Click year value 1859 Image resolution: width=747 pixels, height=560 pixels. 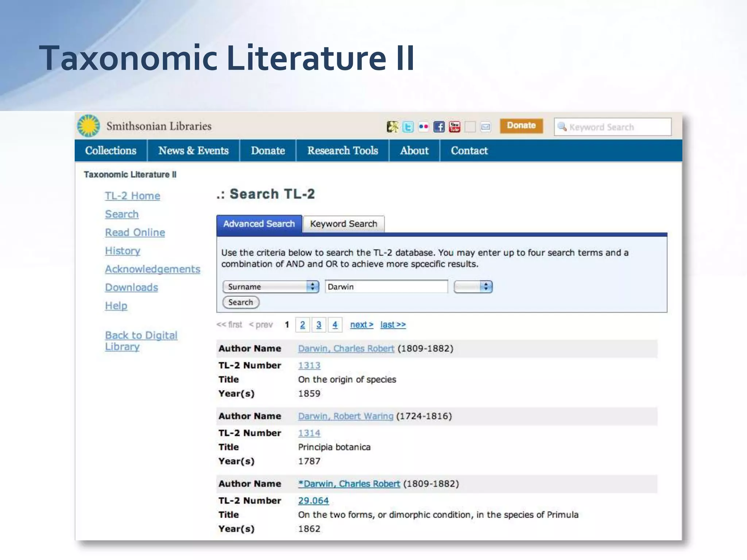pos(309,394)
